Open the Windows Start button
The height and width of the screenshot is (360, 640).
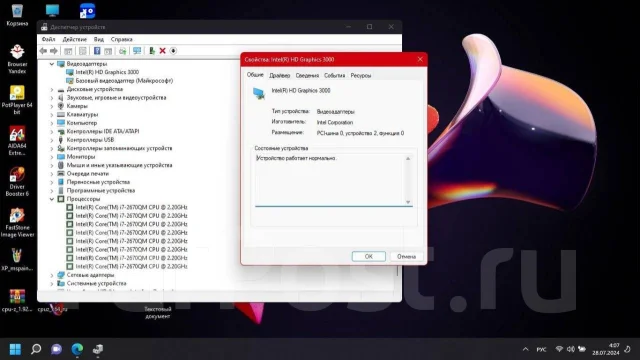tap(15, 349)
